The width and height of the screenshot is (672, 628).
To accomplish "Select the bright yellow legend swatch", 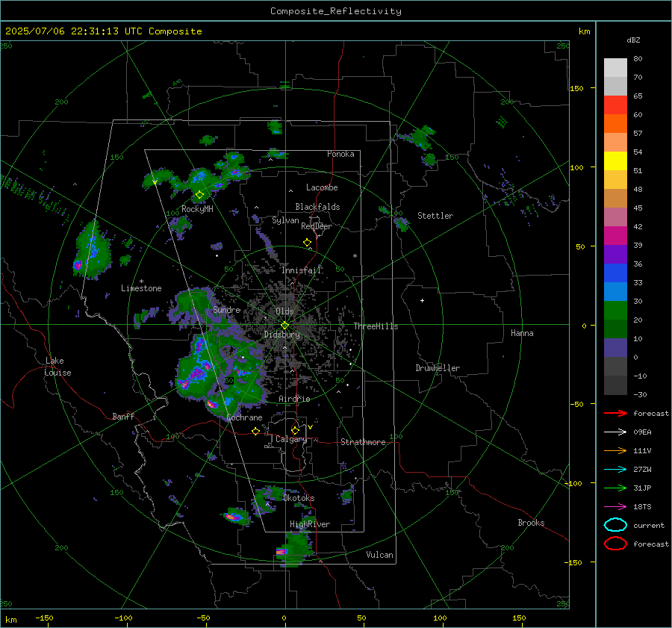I will (x=615, y=161).
